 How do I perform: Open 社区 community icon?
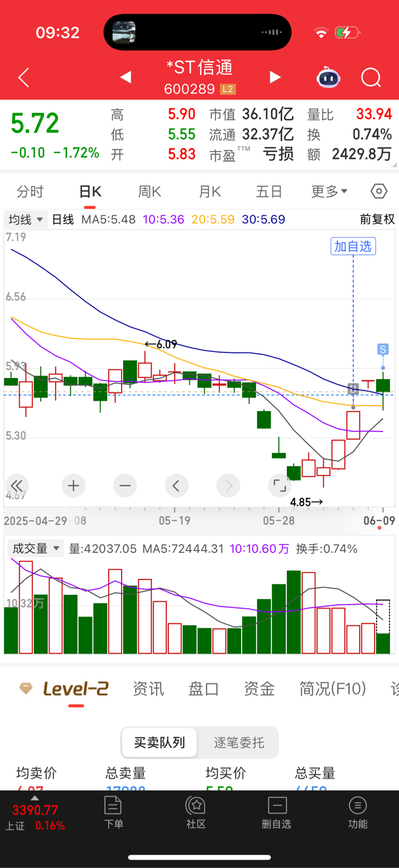pos(196,813)
